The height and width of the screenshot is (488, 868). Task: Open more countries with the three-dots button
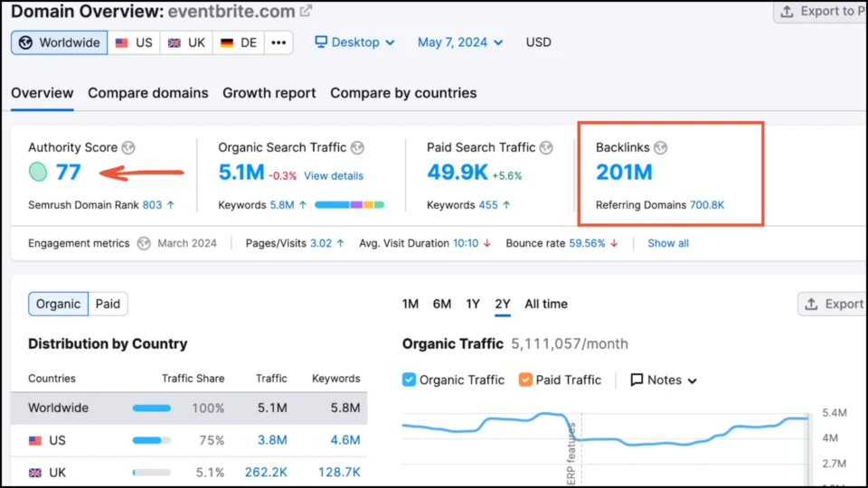[278, 42]
